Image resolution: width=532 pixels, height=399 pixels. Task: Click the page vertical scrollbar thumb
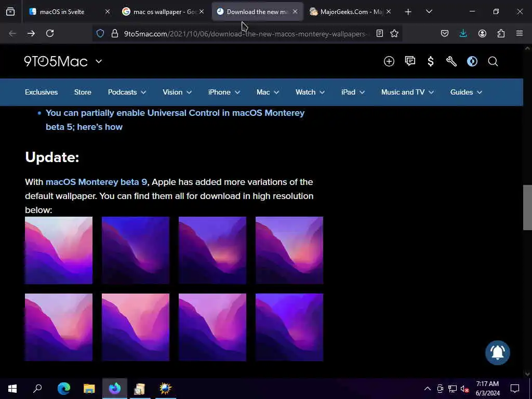[527, 208]
